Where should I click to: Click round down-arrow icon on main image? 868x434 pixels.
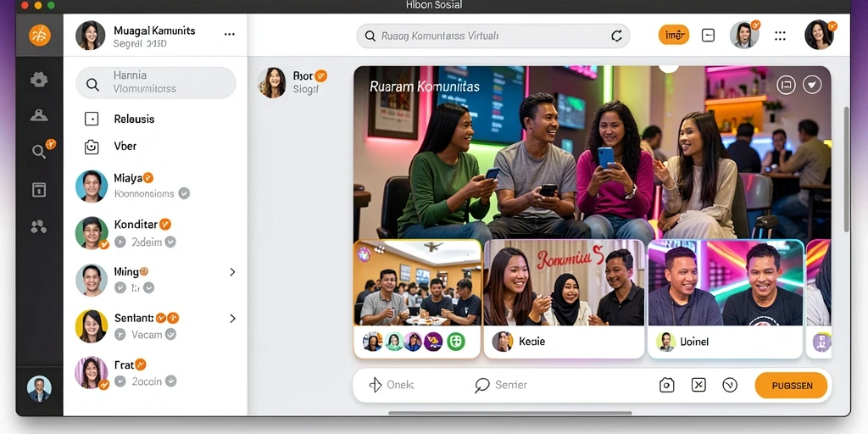pos(812,85)
